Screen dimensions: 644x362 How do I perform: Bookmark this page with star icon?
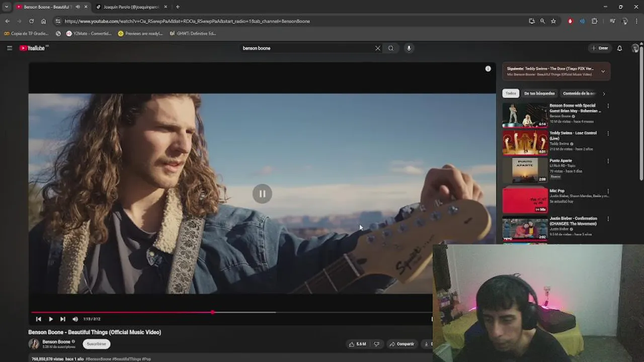(x=553, y=21)
